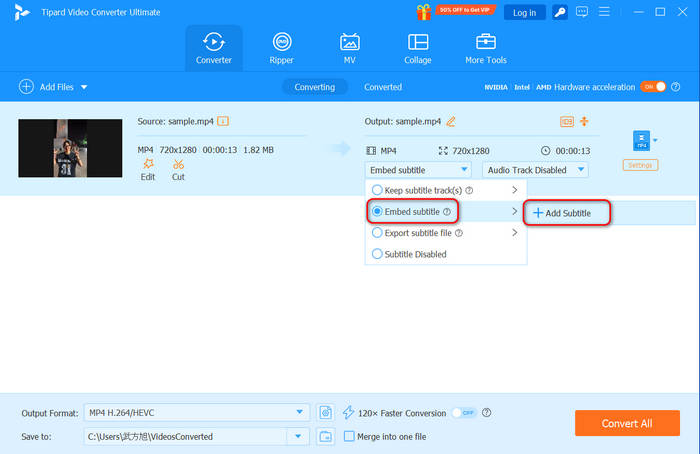Rename output file with pencil icon

[451, 122]
